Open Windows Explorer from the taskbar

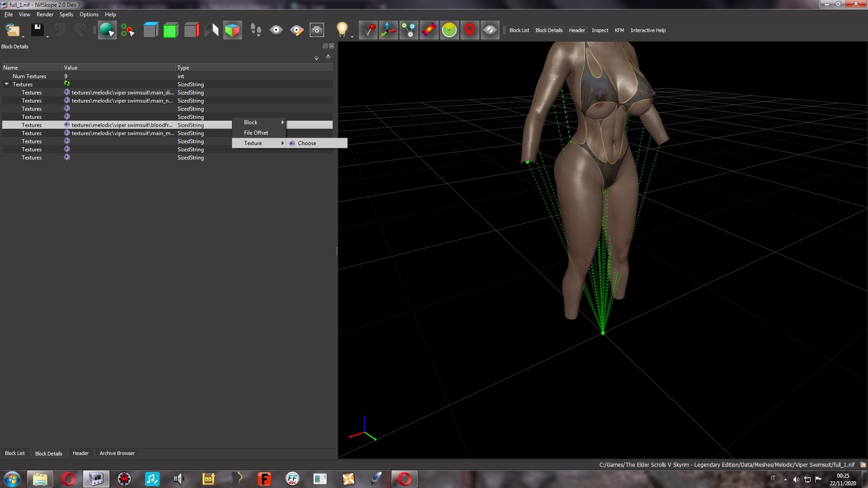(x=40, y=479)
